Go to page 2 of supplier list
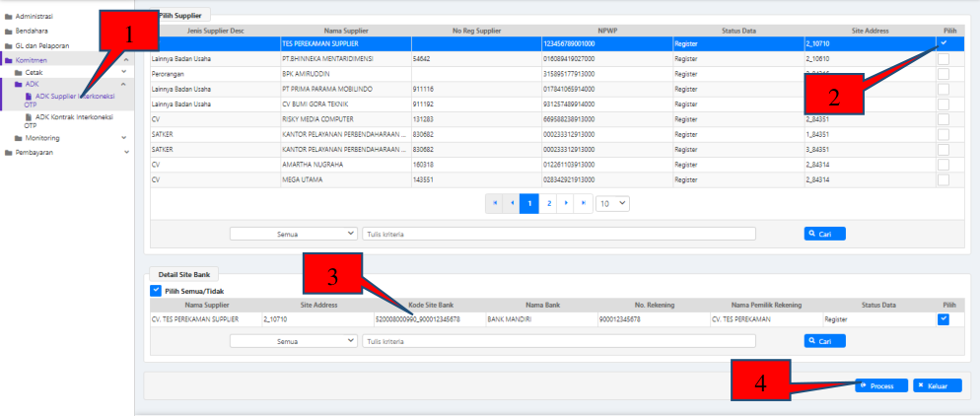The height and width of the screenshot is (416, 980). tap(549, 203)
